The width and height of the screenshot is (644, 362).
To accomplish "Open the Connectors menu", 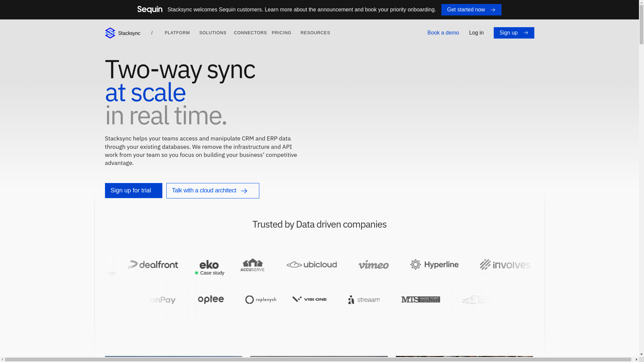I will pos(250,33).
